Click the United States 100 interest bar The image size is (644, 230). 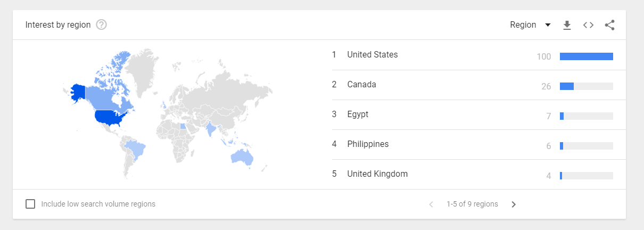pyautogui.click(x=586, y=56)
